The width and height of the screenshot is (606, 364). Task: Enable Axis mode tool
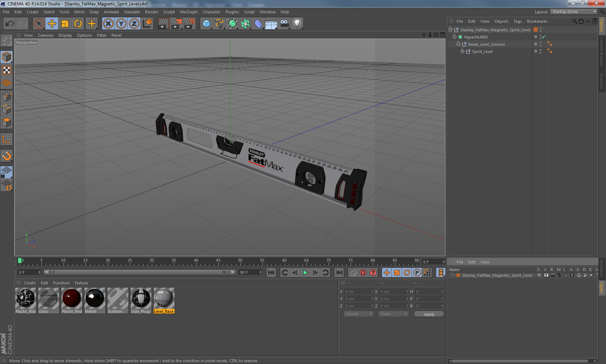(x=6, y=139)
